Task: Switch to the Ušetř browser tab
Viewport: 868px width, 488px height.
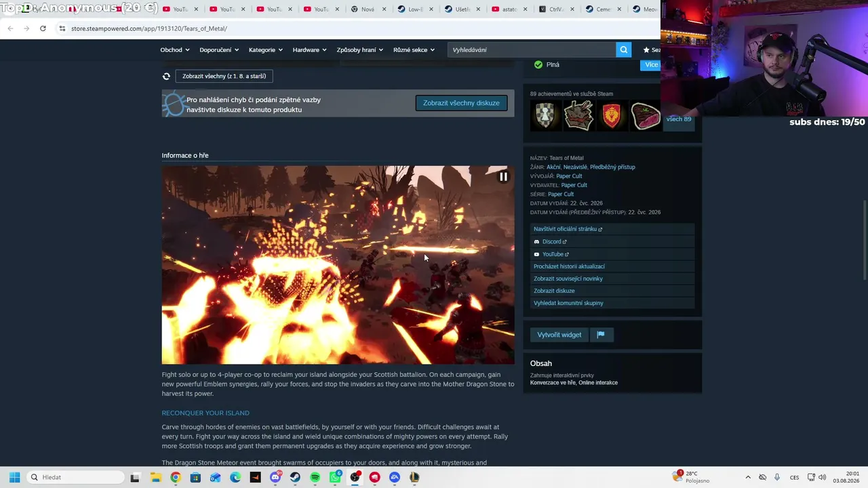Action: pos(461,9)
